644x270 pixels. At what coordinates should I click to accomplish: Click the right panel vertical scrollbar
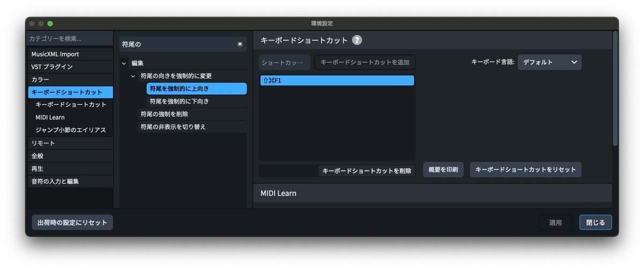click(x=615, y=88)
